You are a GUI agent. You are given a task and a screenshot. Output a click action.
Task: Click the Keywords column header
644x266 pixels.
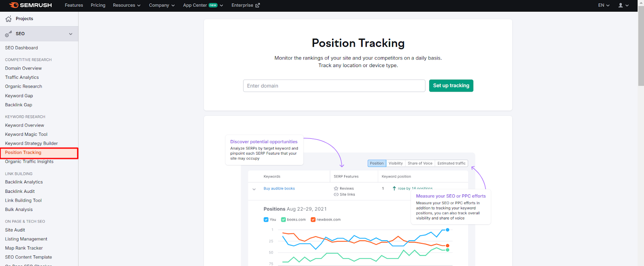point(272,176)
